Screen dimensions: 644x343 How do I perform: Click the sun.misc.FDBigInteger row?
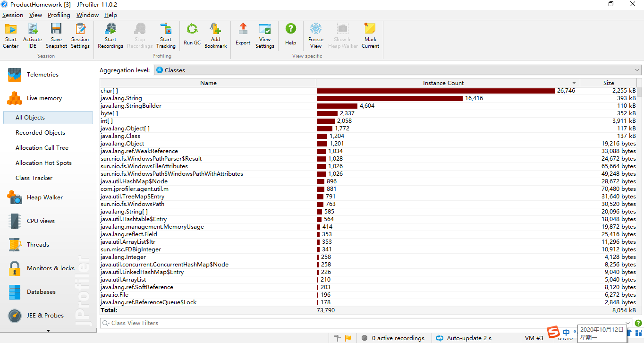tap(368, 249)
